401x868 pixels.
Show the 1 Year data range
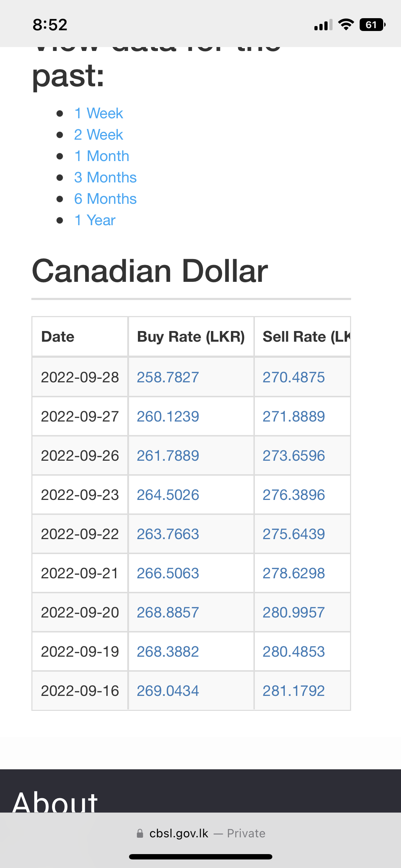pos(95,220)
